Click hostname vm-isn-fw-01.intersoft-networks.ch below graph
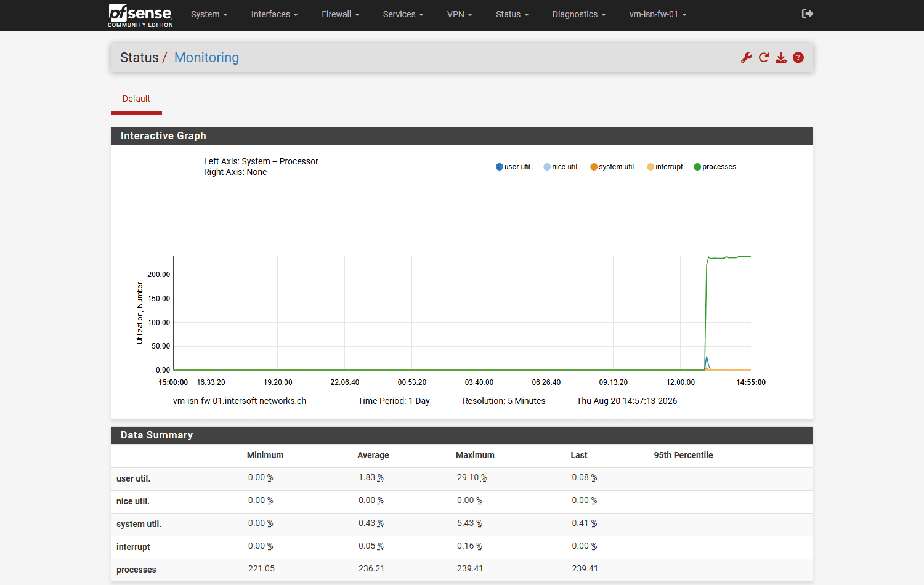 [240, 401]
